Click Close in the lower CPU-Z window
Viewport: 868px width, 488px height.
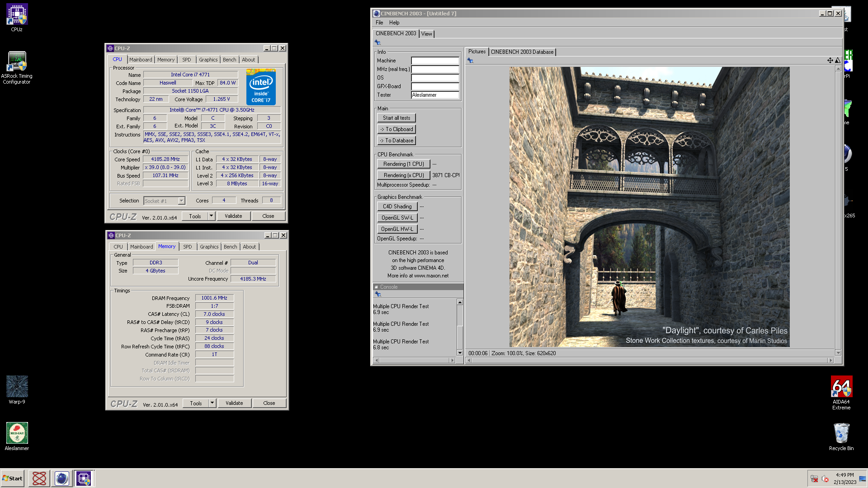pyautogui.click(x=269, y=403)
